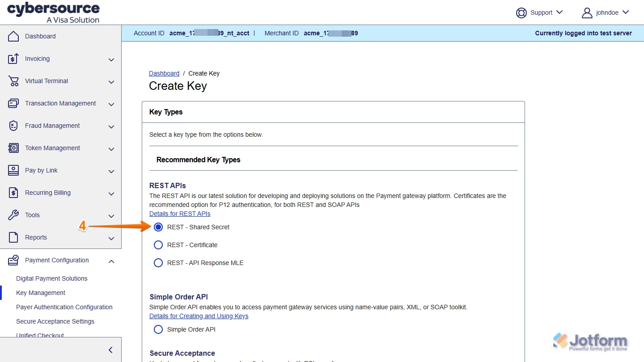Expand the Transaction Management chevron
Image resolution: width=644 pixels, height=362 pixels.
(111, 104)
